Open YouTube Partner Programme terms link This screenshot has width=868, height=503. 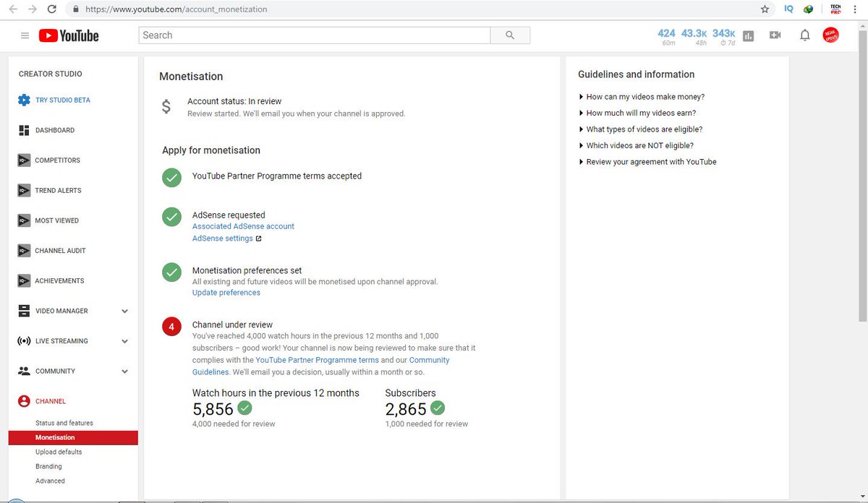tap(317, 360)
